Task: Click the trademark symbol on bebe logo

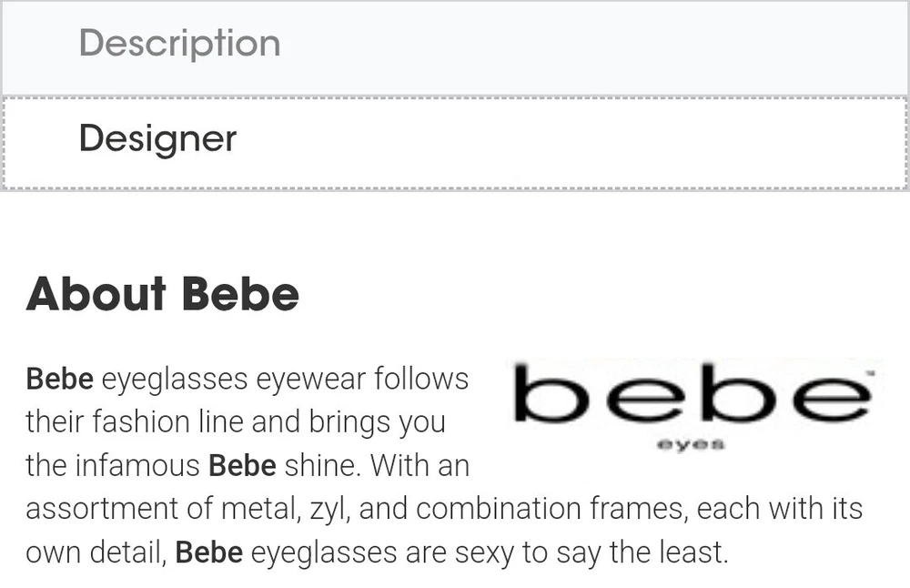Action: 871,375
